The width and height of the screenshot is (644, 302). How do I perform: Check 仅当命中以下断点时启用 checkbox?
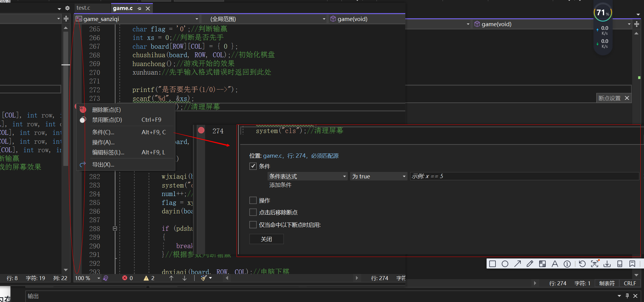coord(253,225)
